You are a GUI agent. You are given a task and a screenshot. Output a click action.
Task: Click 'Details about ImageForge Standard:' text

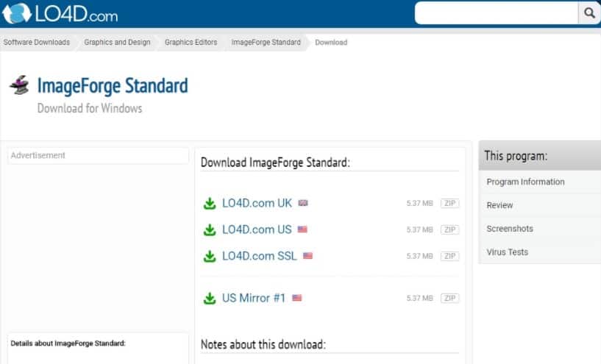pos(68,343)
